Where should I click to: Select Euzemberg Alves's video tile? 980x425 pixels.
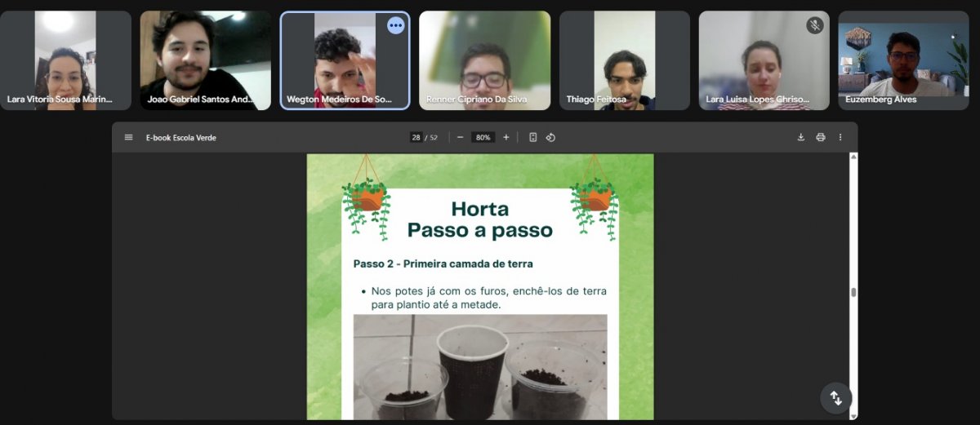[x=903, y=60]
